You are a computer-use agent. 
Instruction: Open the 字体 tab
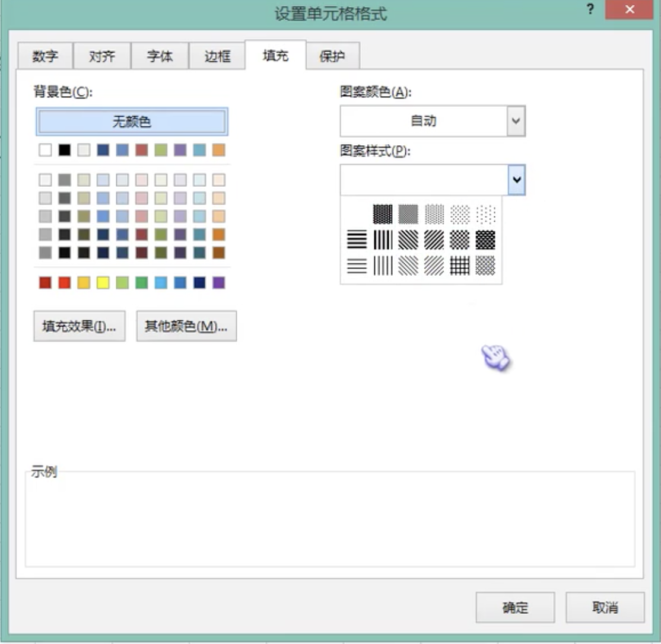[160, 56]
